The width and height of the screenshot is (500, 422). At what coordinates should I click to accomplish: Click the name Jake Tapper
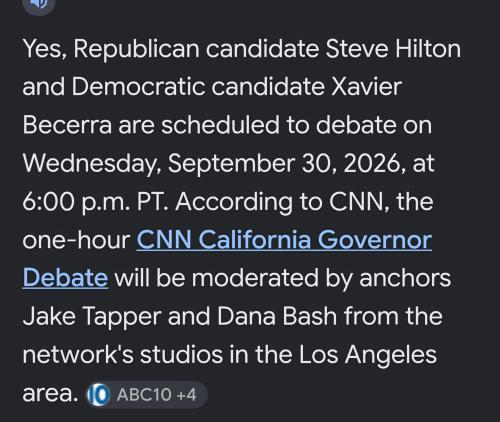tap(92, 317)
